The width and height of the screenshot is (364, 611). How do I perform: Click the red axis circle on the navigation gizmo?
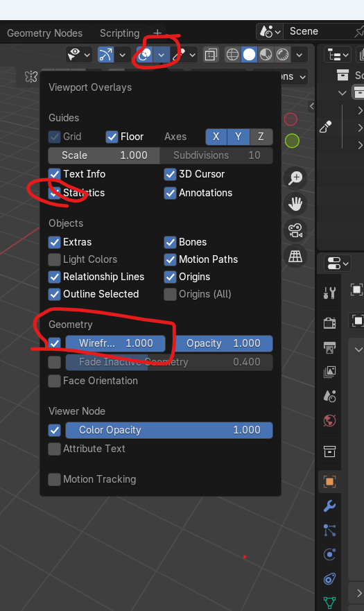coord(291,119)
